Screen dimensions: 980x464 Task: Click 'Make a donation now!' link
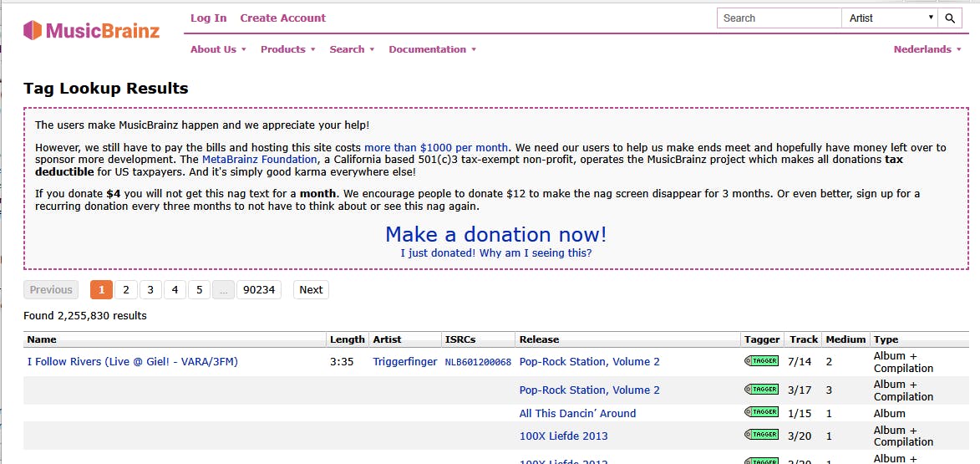pyautogui.click(x=496, y=234)
